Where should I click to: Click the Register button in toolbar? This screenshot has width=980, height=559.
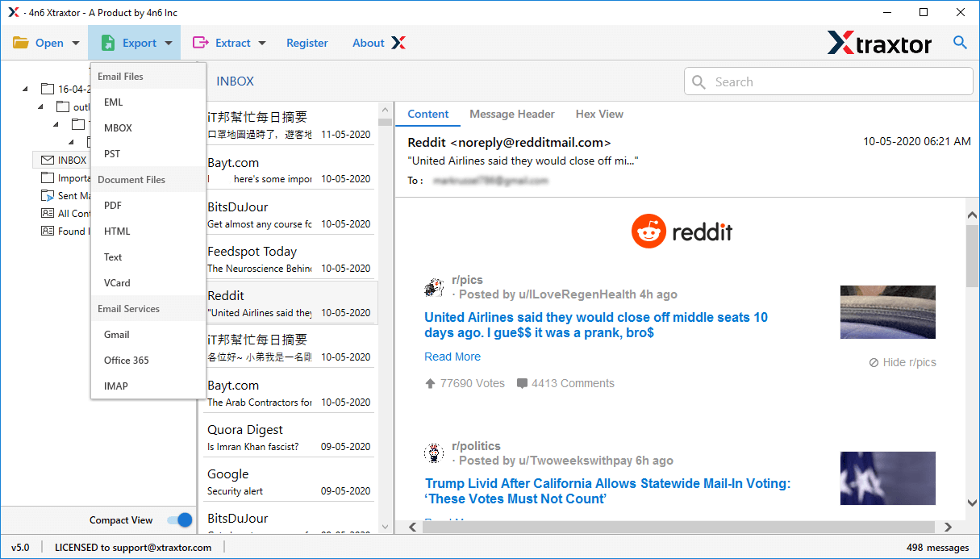pyautogui.click(x=307, y=43)
